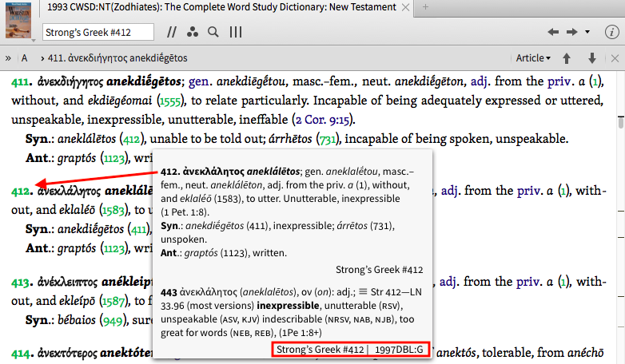Expand the table of contents chevrons

[x=8, y=58]
